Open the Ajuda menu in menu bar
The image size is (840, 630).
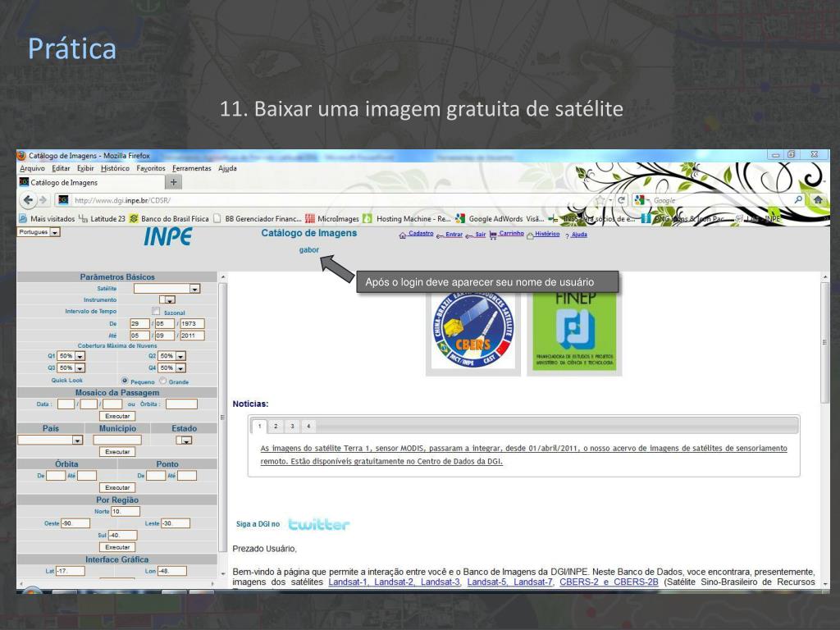[227, 168]
